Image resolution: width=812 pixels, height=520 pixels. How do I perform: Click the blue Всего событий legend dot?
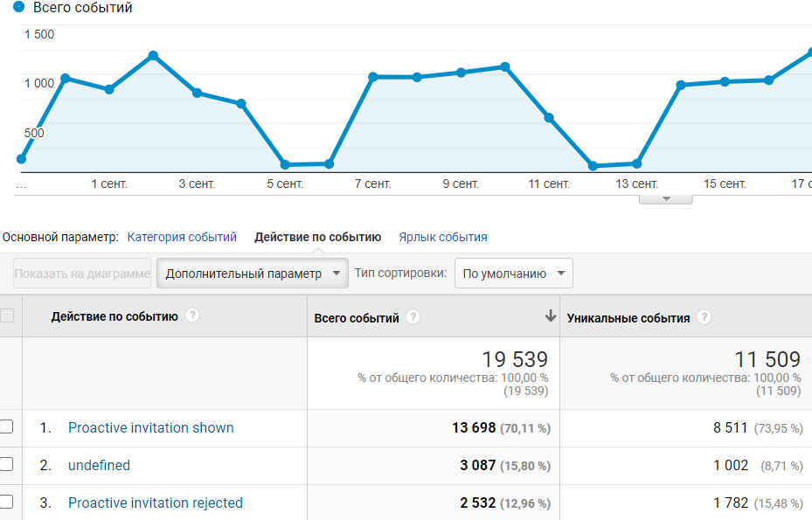19,7
